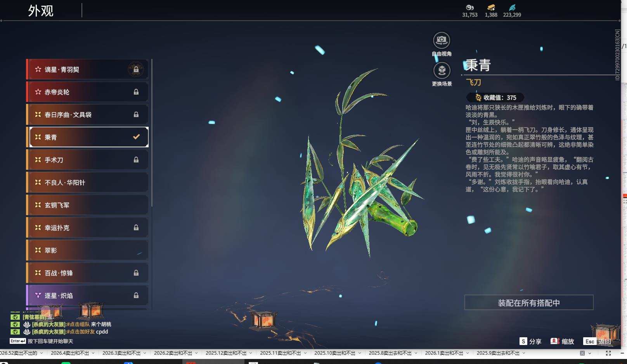627x364 pixels.
Task: Click the lock icon on 摘星·青羽契
Action: pos(136,69)
